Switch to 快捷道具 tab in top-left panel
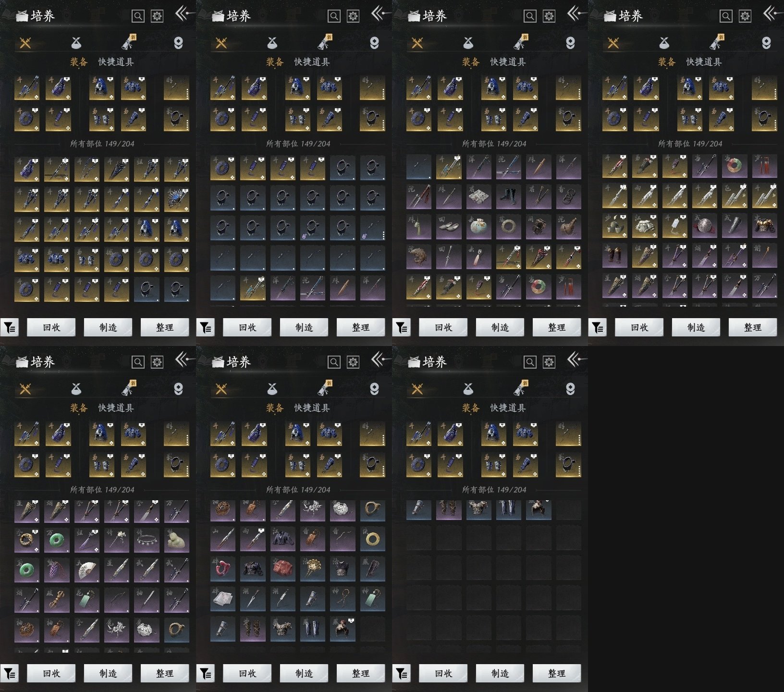The height and width of the screenshot is (692, 784). click(x=116, y=62)
